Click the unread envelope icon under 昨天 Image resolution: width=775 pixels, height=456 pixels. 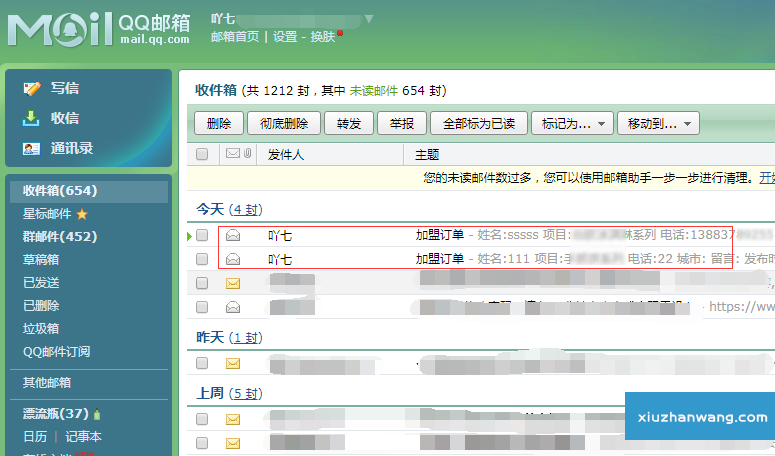233,364
